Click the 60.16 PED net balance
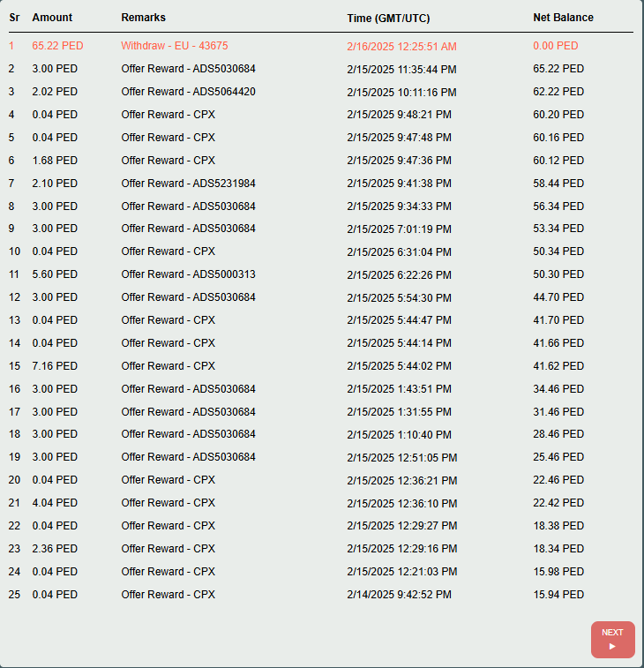This screenshot has width=644, height=668. (x=558, y=138)
